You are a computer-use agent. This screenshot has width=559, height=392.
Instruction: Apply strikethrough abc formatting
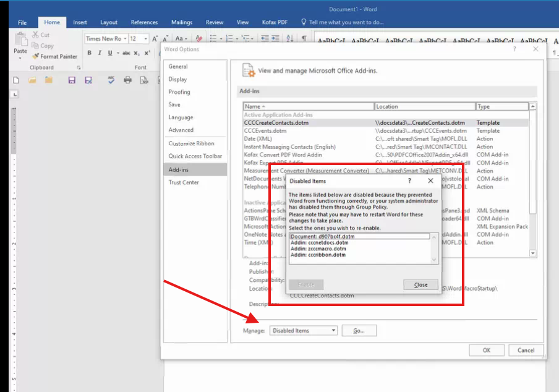pos(126,53)
